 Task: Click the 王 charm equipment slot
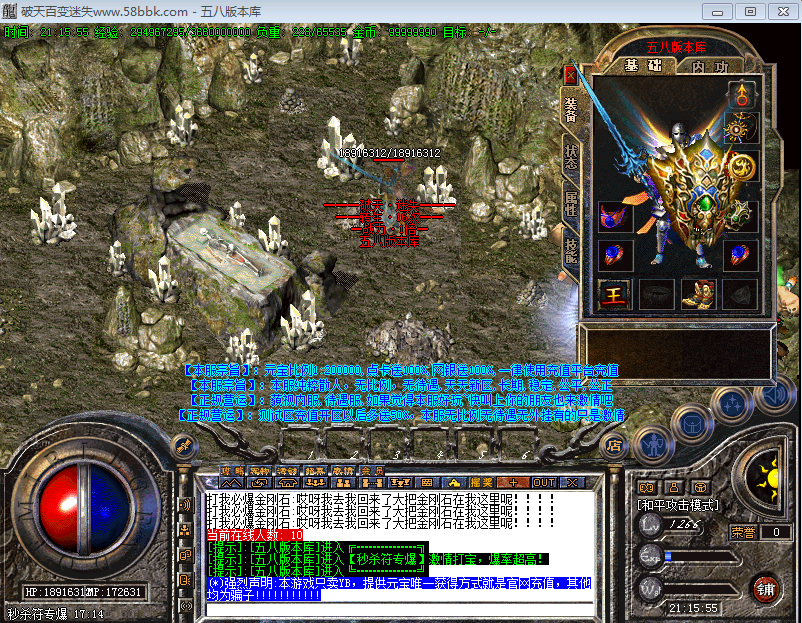tap(615, 294)
